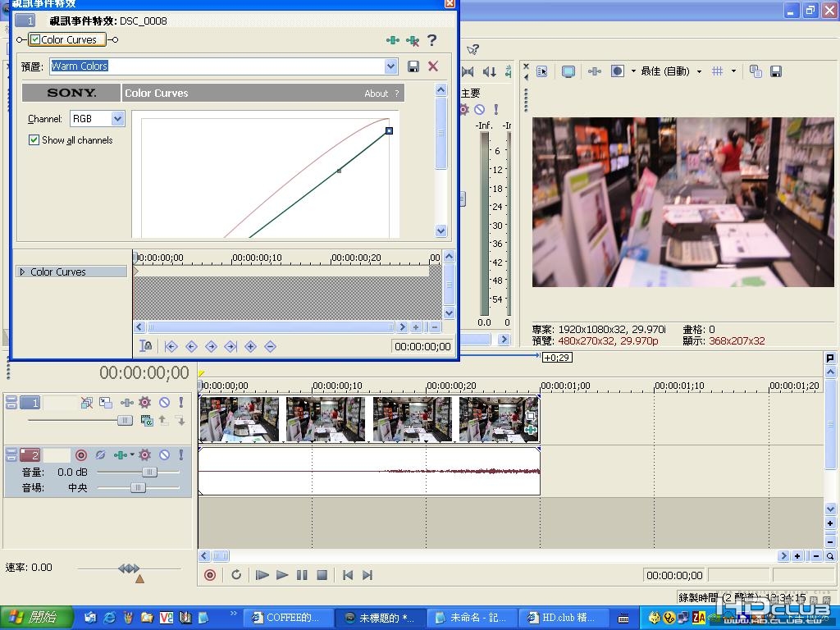Click the audio track volume slider
This screenshot has height=630, width=840.
[x=149, y=472]
